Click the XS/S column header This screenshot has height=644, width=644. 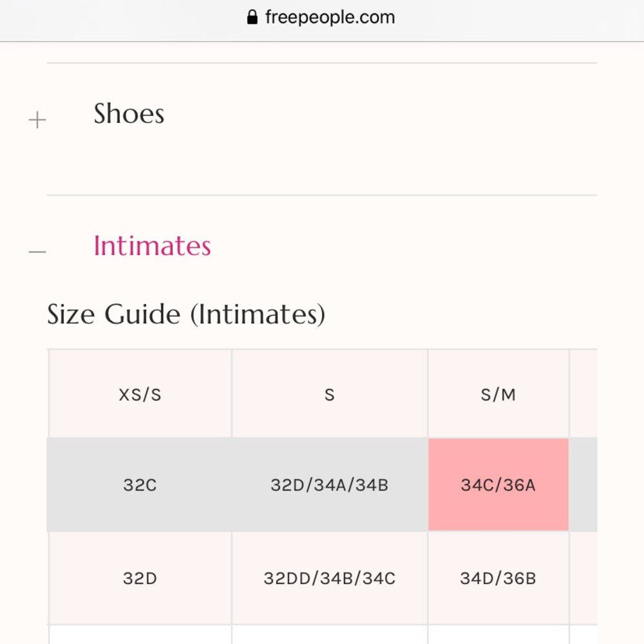[x=140, y=395]
